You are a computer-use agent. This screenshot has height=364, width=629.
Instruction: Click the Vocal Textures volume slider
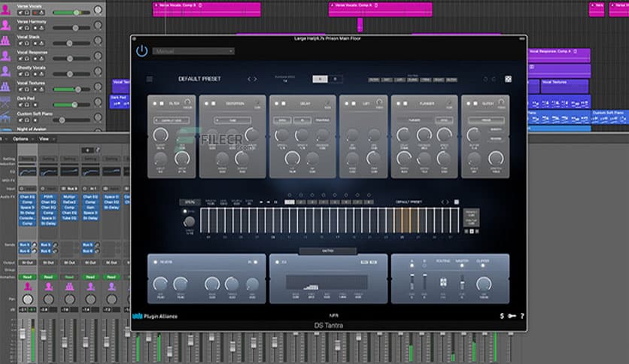click(72, 89)
